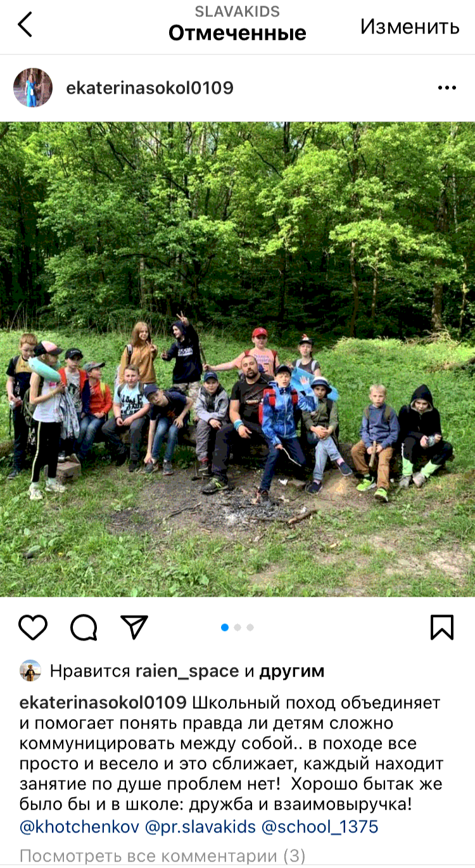The image size is (475, 868).
Task: Open ekaterinasokol0109 username in post header
Action: (150, 88)
